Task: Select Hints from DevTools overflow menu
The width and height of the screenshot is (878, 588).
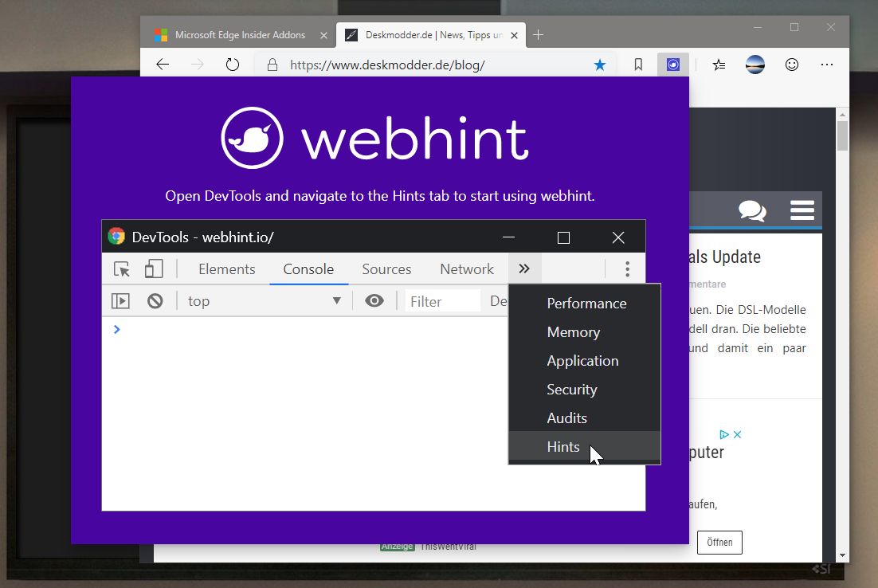Action: (x=563, y=447)
